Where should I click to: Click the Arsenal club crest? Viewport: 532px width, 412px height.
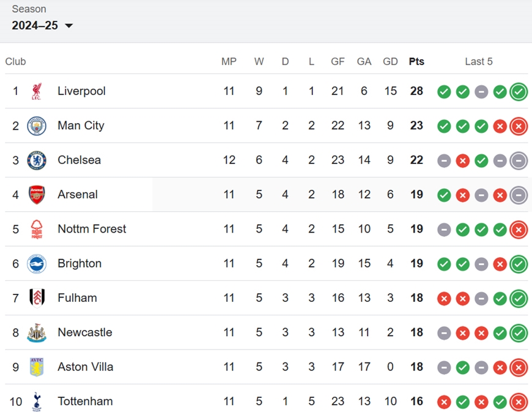37,195
